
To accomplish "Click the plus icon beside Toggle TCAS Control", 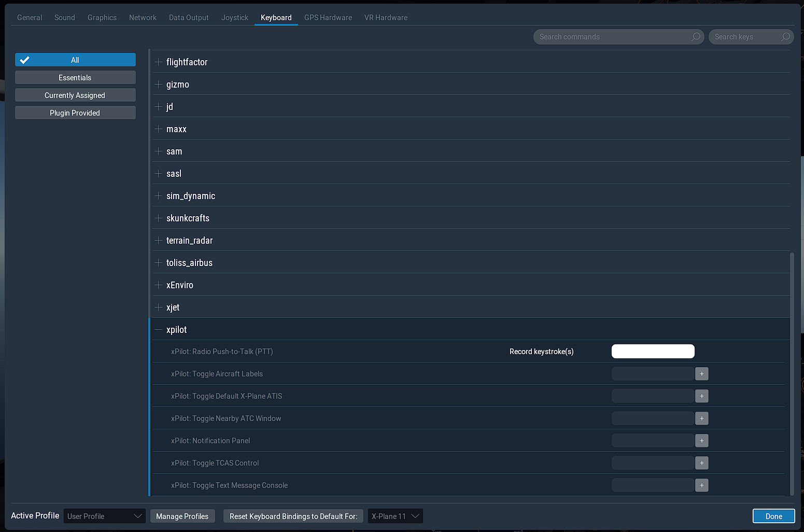I will [702, 463].
